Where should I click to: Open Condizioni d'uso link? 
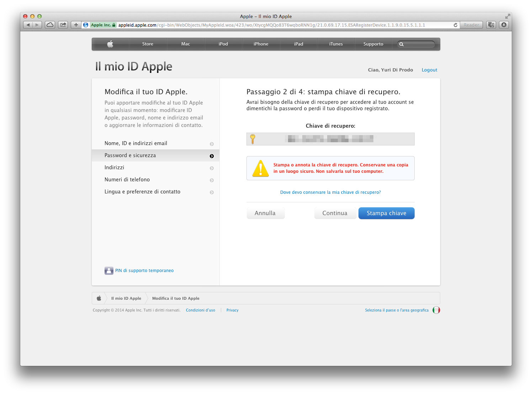coord(201,310)
